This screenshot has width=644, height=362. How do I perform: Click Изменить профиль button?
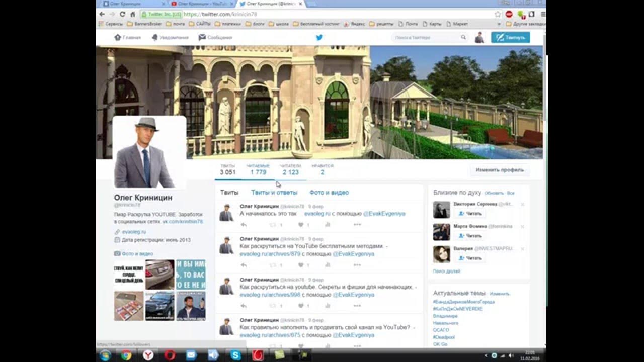coord(500,170)
